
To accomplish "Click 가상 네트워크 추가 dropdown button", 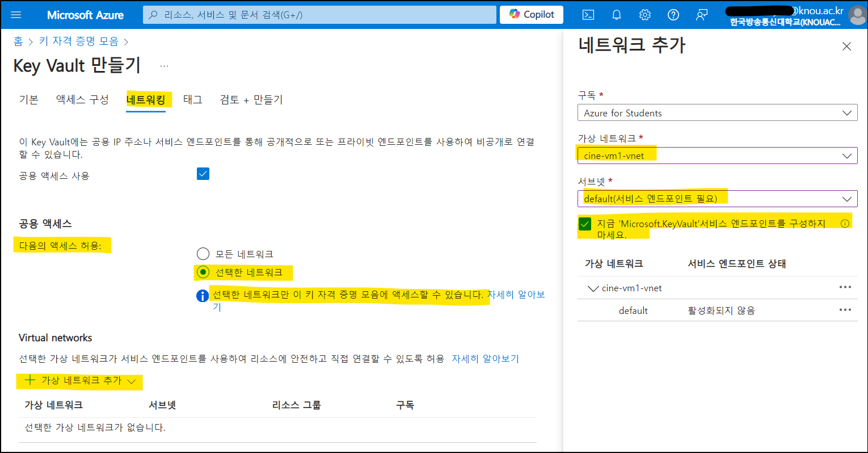I will [x=80, y=381].
